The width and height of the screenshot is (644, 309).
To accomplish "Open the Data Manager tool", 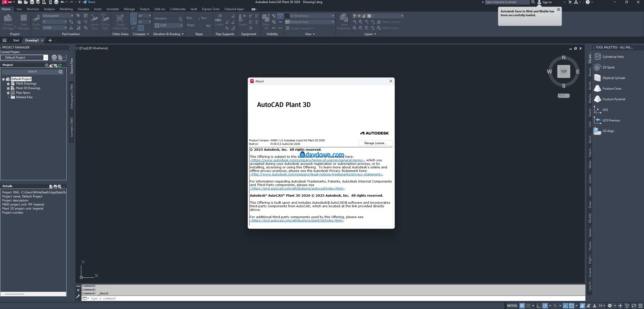I will pos(23,22).
